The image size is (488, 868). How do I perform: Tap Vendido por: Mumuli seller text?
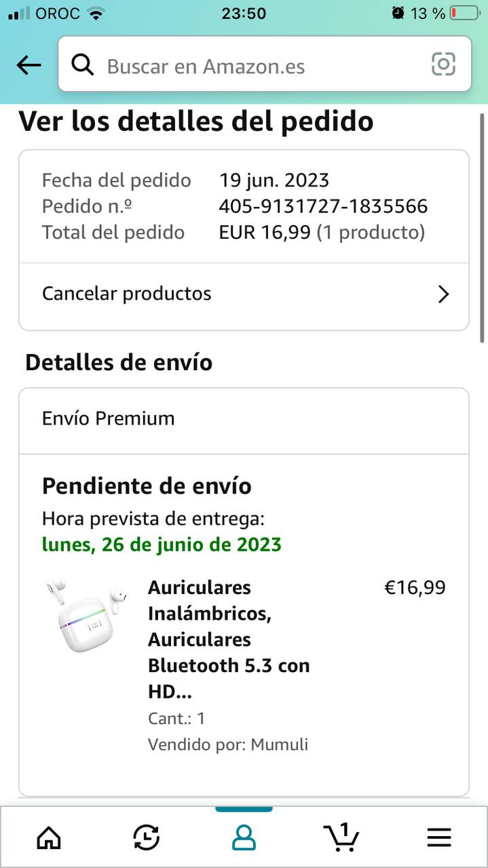[228, 745]
